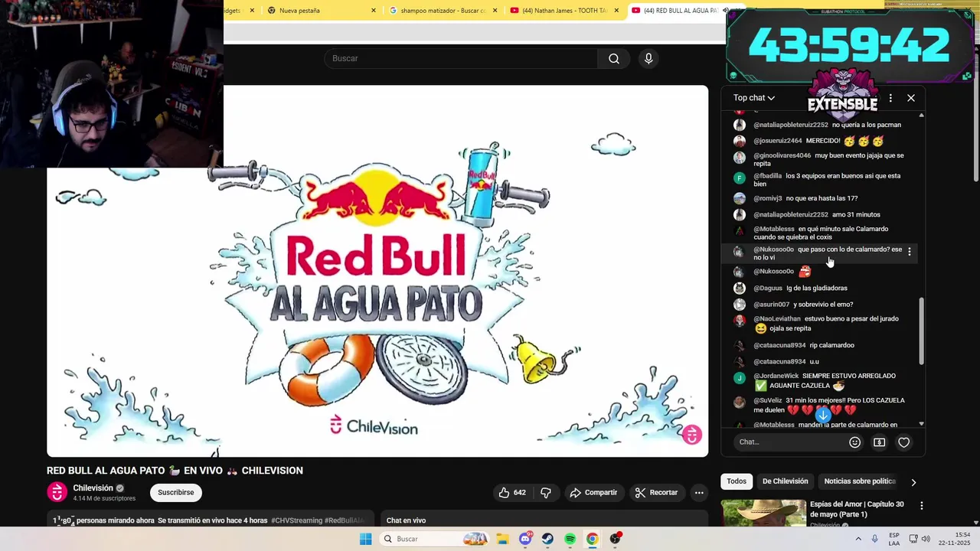Click the Super Chat purchase icon

(879, 442)
